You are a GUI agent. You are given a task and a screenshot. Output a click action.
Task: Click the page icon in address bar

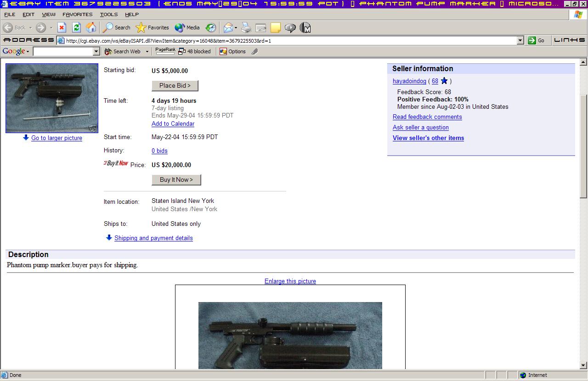(61, 40)
